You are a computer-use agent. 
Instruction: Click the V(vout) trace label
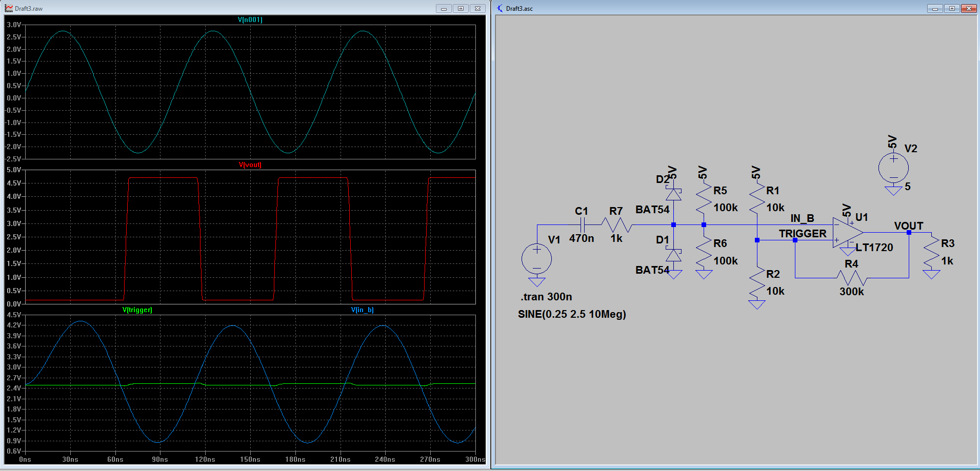click(x=250, y=165)
